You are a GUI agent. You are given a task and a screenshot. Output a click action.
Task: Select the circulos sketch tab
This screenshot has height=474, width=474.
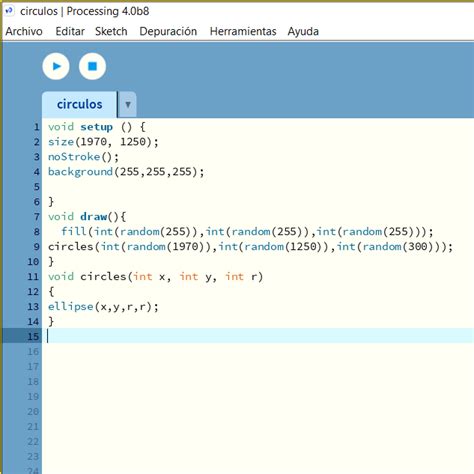click(79, 104)
